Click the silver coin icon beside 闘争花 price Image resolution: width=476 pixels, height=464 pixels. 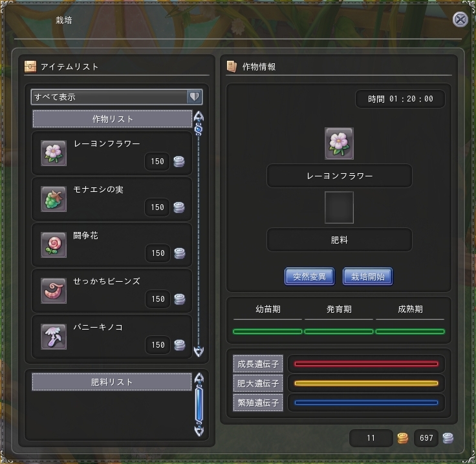point(180,253)
